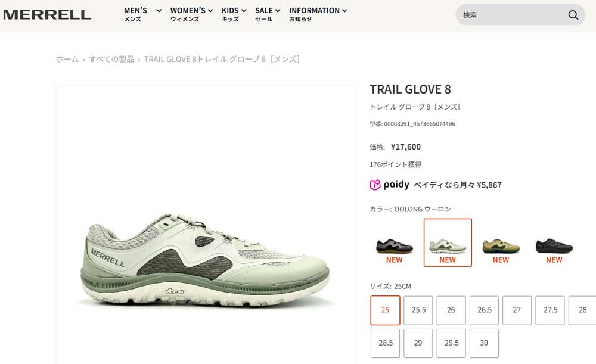This screenshot has height=364, width=596.
Task: Choose size 29.5 option
Action: tap(451, 343)
